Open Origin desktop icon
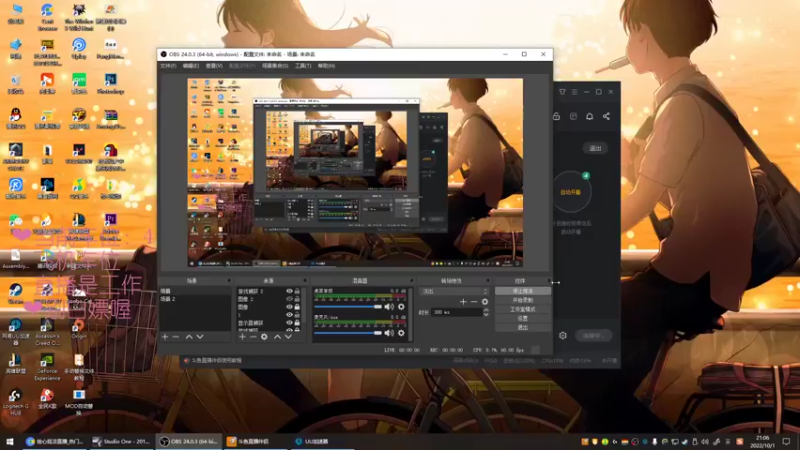 [79, 329]
